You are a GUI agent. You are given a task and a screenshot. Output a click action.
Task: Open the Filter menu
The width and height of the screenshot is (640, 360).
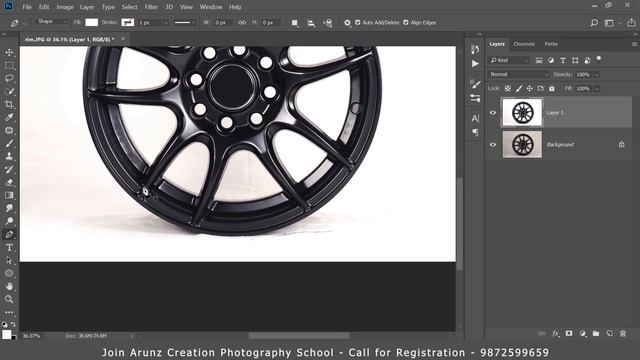click(x=151, y=7)
